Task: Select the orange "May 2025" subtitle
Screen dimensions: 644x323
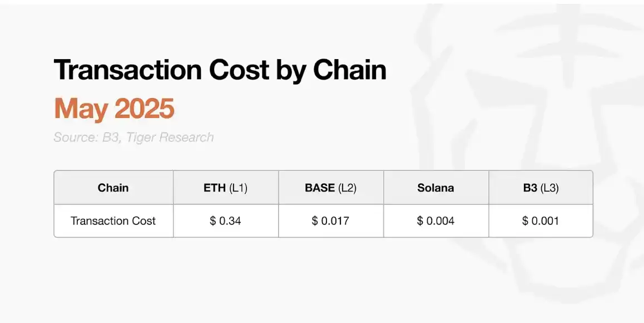Action: [114, 109]
